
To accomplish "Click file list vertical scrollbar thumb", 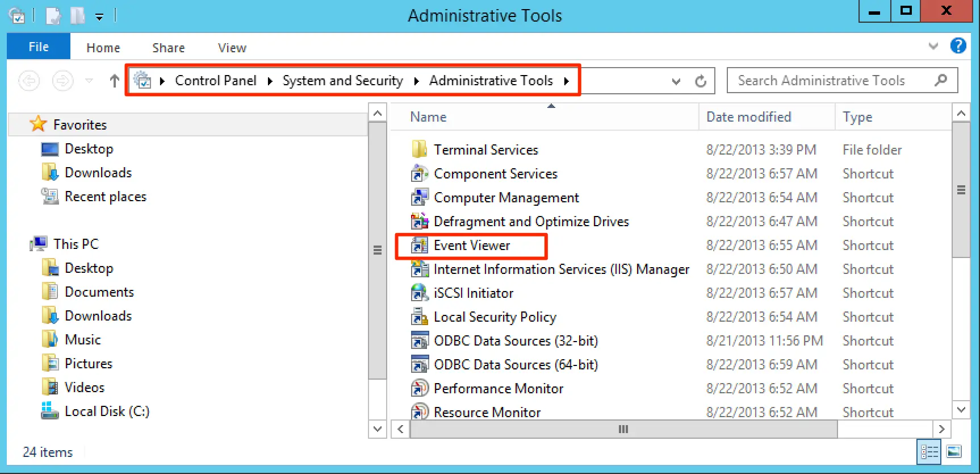I will pyautogui.click(x=961, y=190).
